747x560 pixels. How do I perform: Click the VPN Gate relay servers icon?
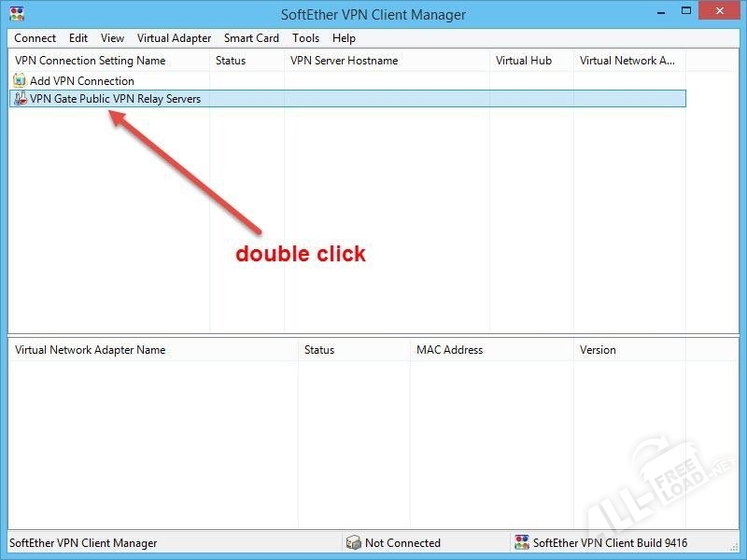coord(20,98)
